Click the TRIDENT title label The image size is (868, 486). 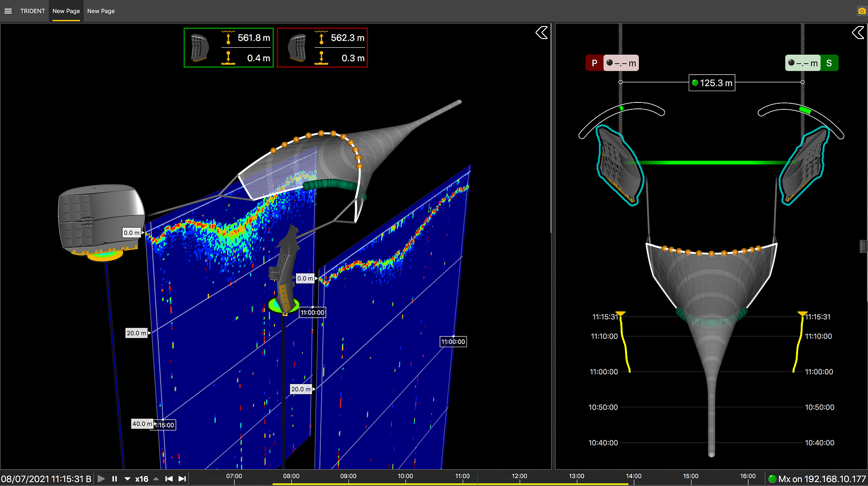point(33,11)
